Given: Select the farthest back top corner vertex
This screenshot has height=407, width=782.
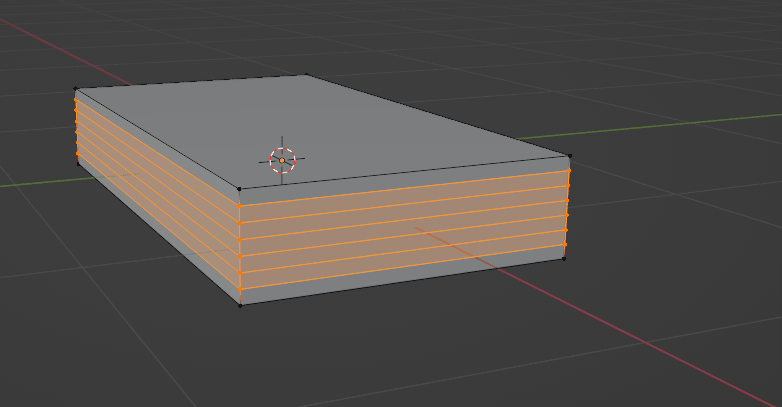Looking at the screenshot, I should tap(305, 75).
